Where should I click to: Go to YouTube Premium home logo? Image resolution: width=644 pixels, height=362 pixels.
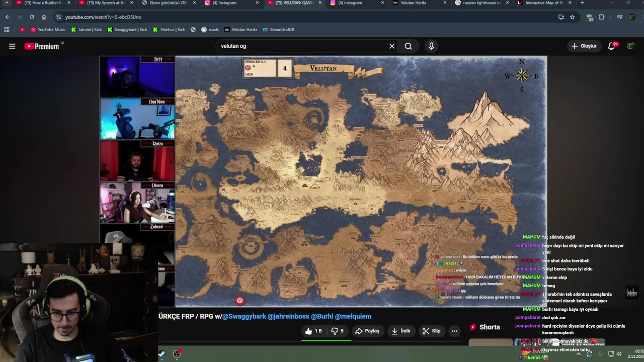click(x=42, y=46)
